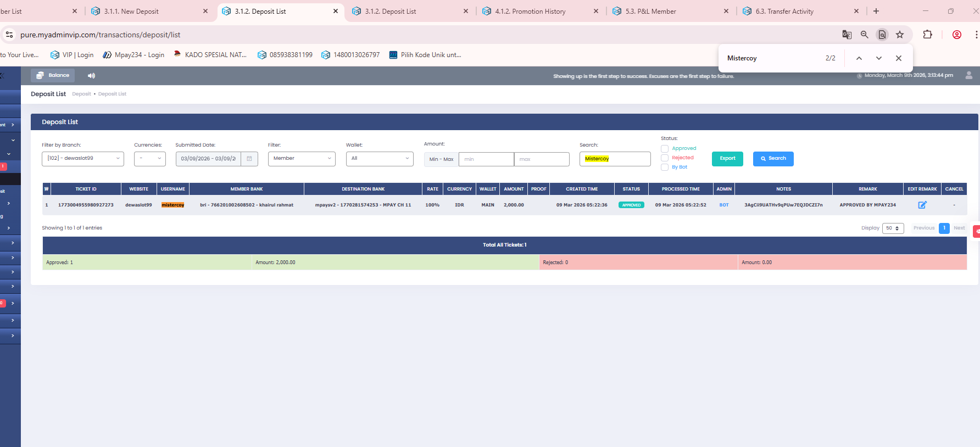The height and width of the screenshot is (447, 980).
Task: Bookmark this page with the star icon
Action: pos(900,35)
